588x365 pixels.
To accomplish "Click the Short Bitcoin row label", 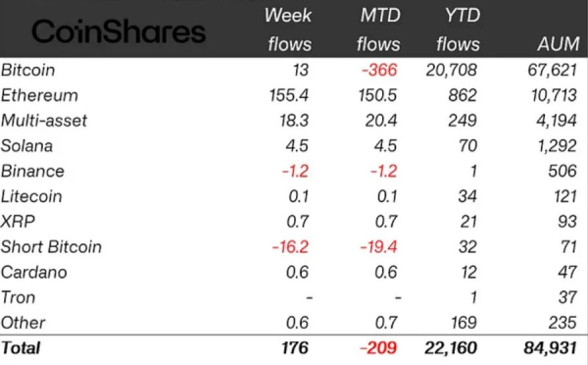I will click(51, 247).
